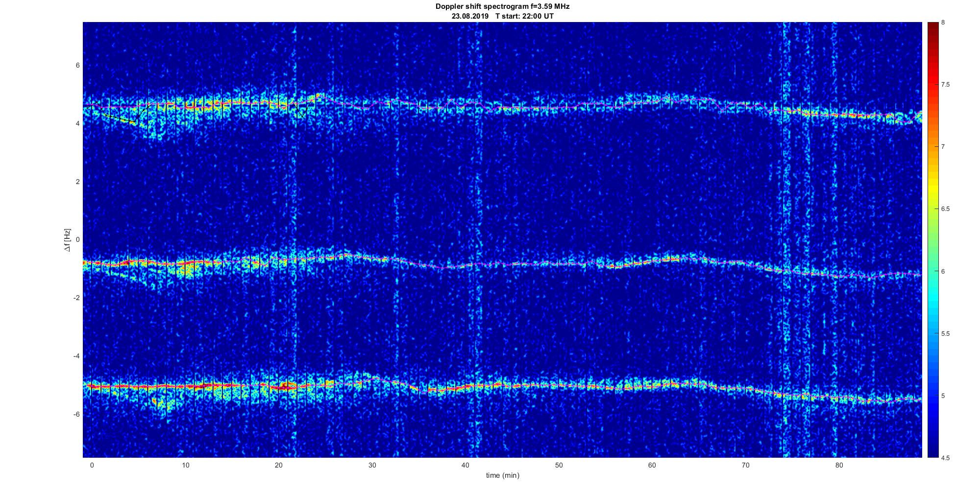The height and width of the screenshot is (491, 980).
Task: Click the upper Doppler trace near +4.5 Hz
Action: coord(502,109)
